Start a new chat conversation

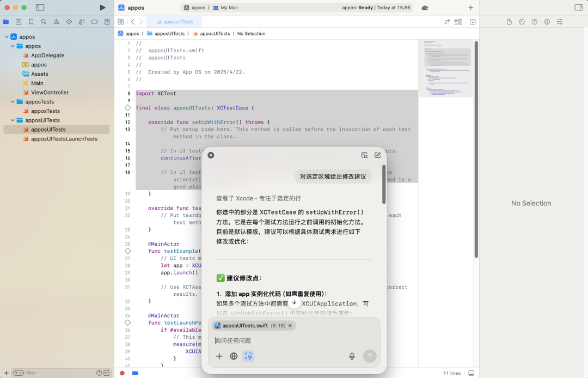click(x=378, y=155)
